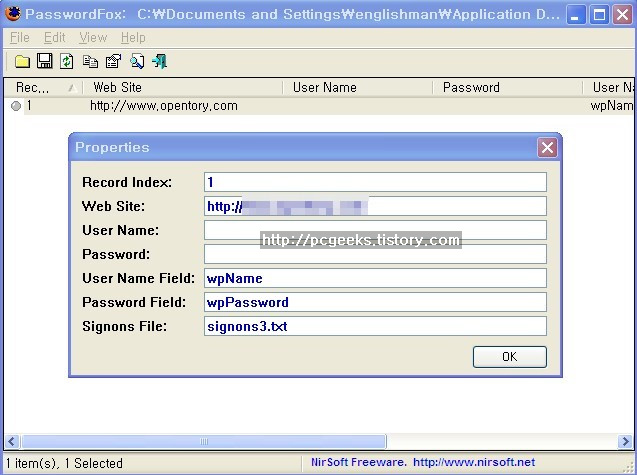Sort by the Web Site column header

pyautogui.click(x=182, y=87)
